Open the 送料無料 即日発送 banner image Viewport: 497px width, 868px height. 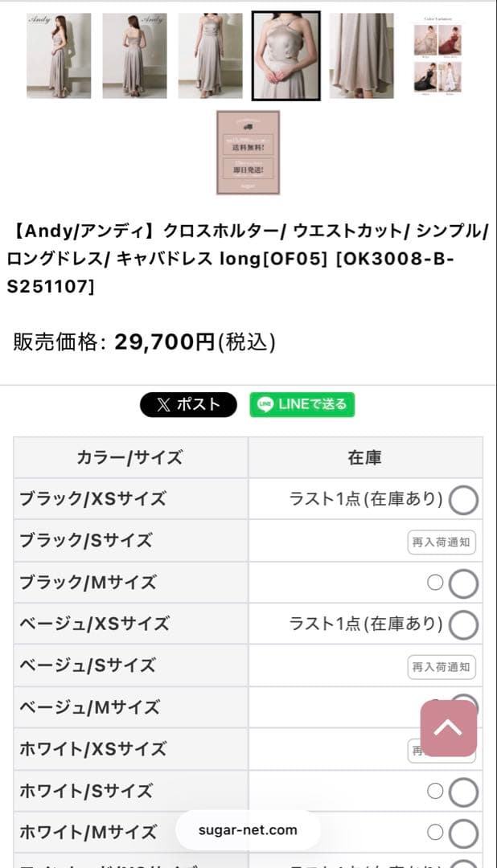[246, 151]
